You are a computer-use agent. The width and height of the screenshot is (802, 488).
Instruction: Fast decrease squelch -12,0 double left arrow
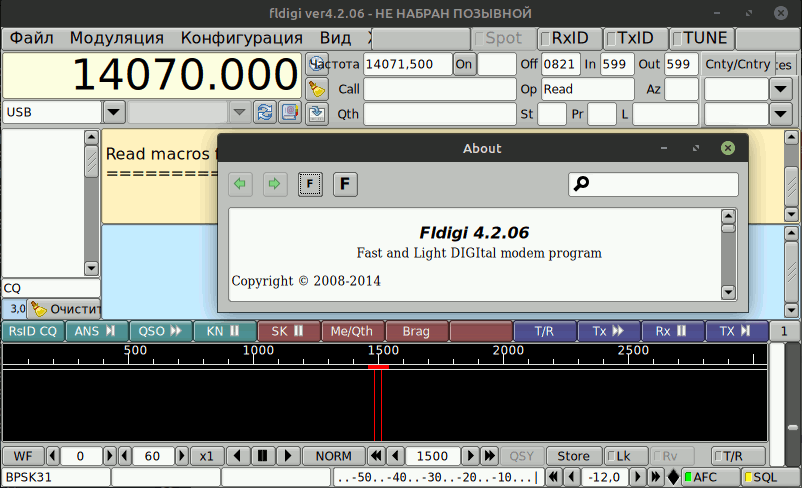(x=553, y=477)
